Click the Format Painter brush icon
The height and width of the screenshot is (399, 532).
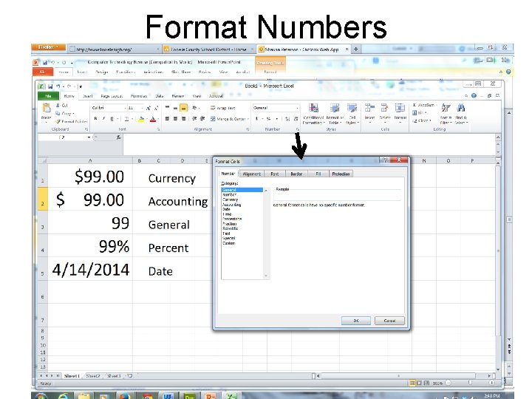click(58, 121)
